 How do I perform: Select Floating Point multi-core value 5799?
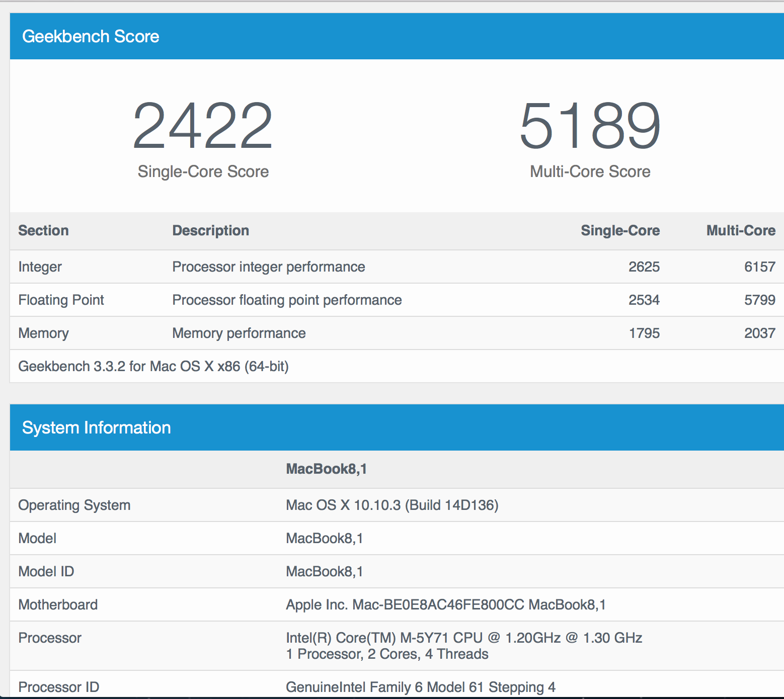760,300
